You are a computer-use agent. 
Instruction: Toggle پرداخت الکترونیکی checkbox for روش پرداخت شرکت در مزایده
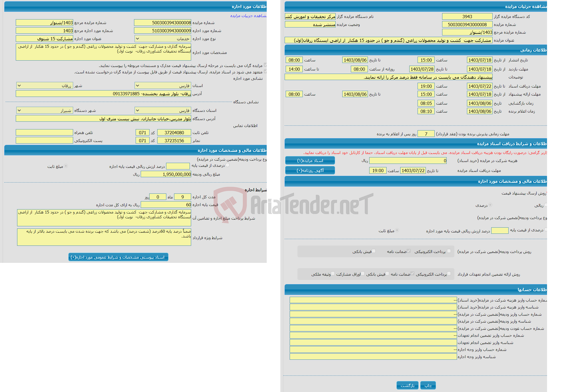448,252
